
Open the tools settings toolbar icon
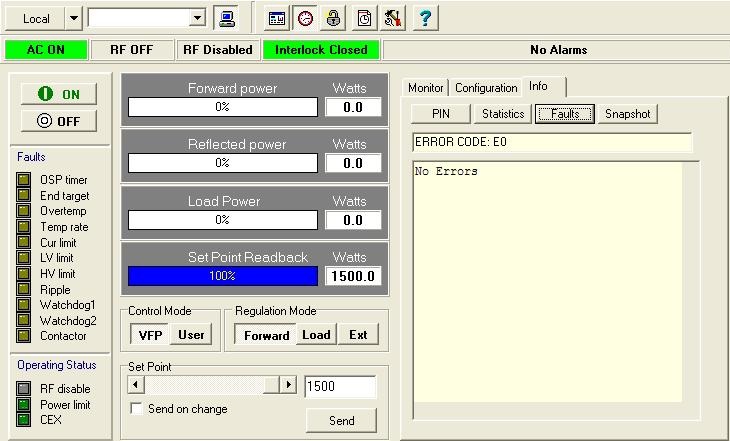point(393,18)
